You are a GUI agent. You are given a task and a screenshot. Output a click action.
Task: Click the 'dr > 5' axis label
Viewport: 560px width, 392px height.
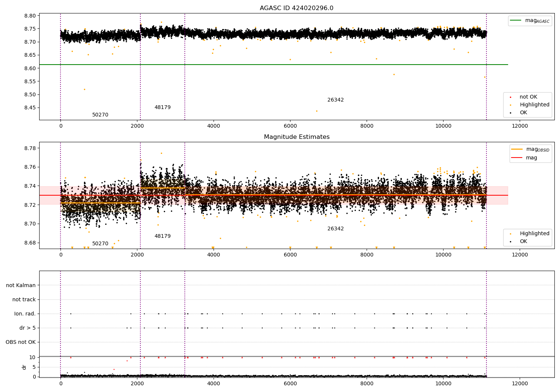[28, 328]
